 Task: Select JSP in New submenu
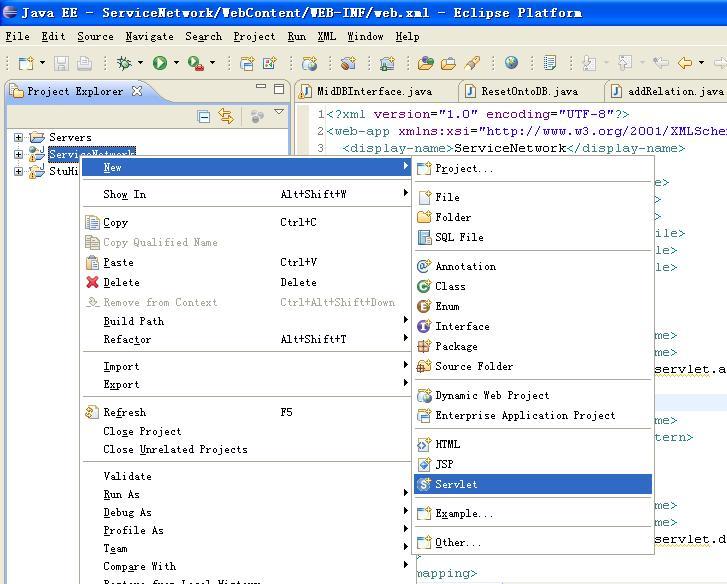click(533, 464)
